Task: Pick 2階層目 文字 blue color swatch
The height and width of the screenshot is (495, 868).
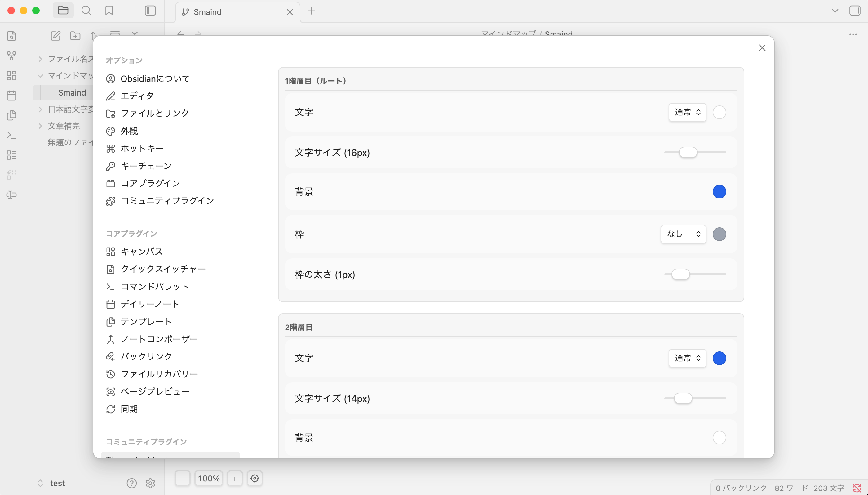Action: coord(719,358)
